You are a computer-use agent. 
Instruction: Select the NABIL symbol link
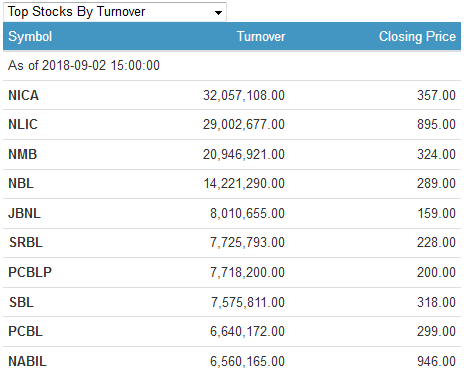(x=27, y=361)
